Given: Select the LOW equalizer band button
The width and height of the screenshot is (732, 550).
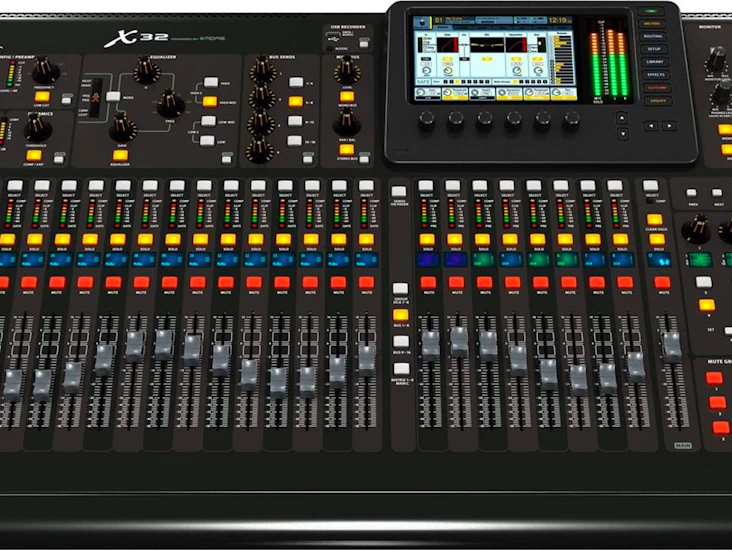Looking at the screenshot, I should (x=207, y=141).
